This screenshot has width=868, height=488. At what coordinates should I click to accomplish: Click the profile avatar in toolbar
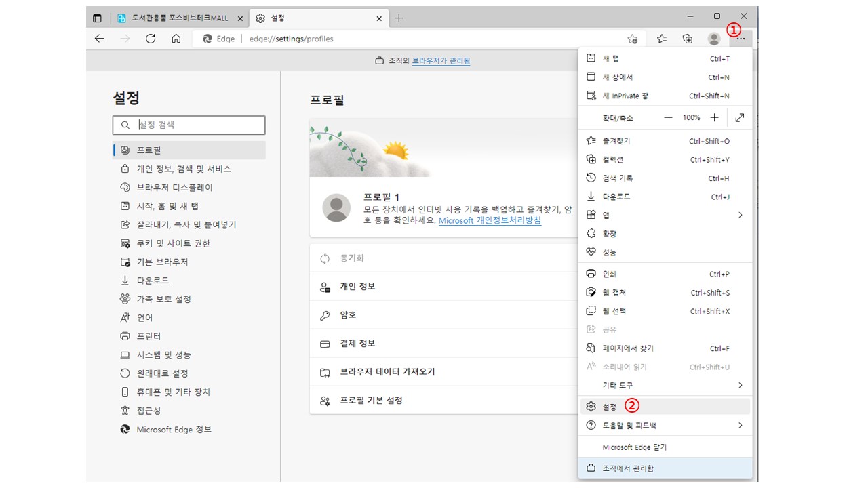pos(713,39)
